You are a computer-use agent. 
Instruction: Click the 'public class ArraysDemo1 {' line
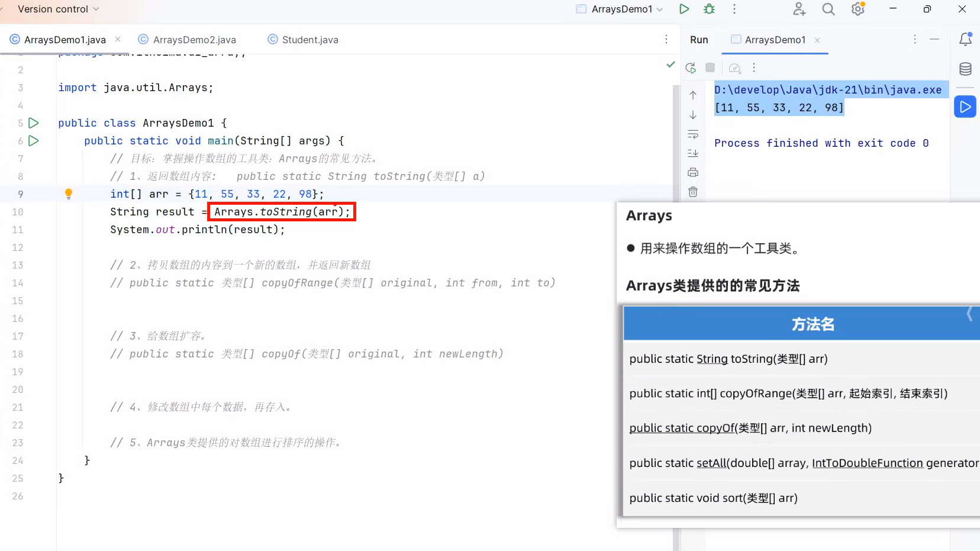(x=142, y=123)
